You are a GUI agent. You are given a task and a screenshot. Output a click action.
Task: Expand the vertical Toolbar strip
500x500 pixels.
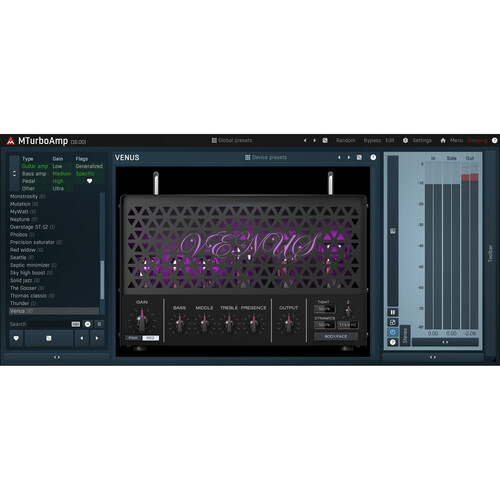point(490,253)
